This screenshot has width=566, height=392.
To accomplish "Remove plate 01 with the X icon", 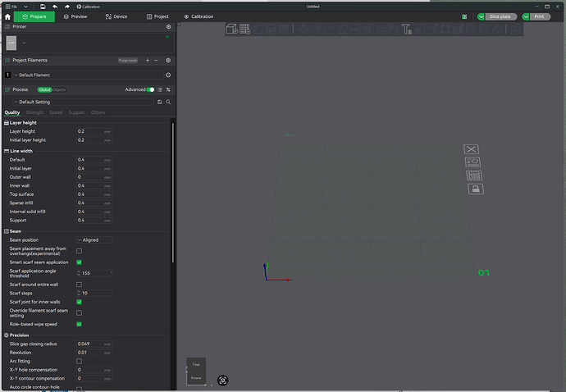I will [471, 149].
